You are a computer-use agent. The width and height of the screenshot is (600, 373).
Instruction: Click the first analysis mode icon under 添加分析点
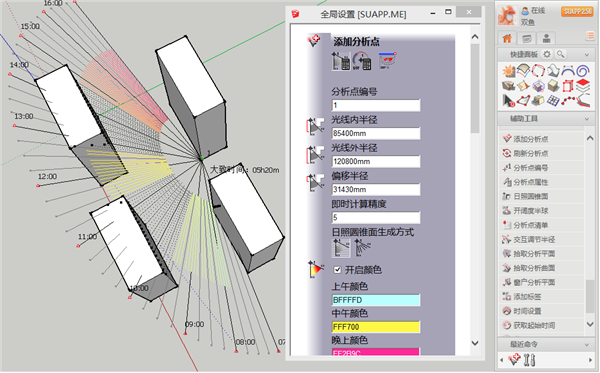pyautogui.click(x=341, y=61)
